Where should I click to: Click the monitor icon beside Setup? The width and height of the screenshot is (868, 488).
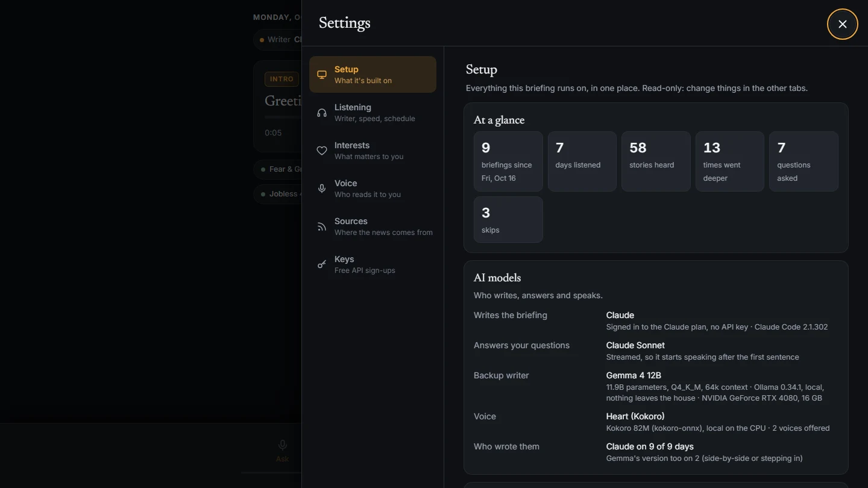pyautogui.click(x=322, y=75)
